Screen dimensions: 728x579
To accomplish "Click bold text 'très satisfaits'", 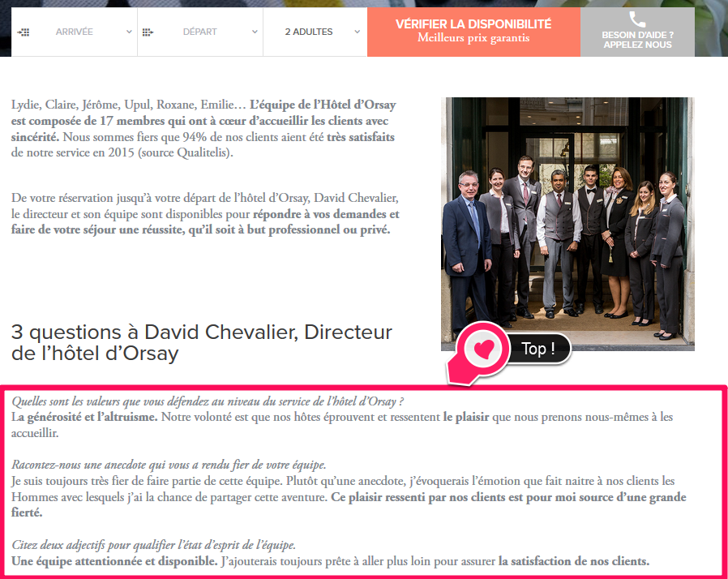I will (360, 137).
